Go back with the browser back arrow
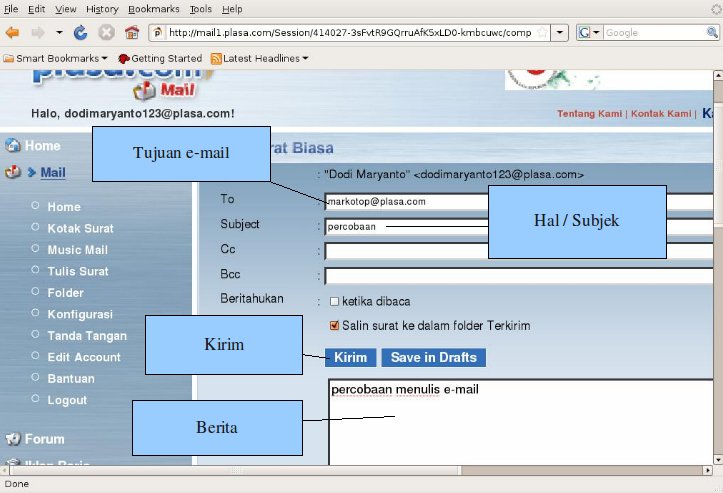Viewport: 723px width, 493px height. click(x=12, y=33)
